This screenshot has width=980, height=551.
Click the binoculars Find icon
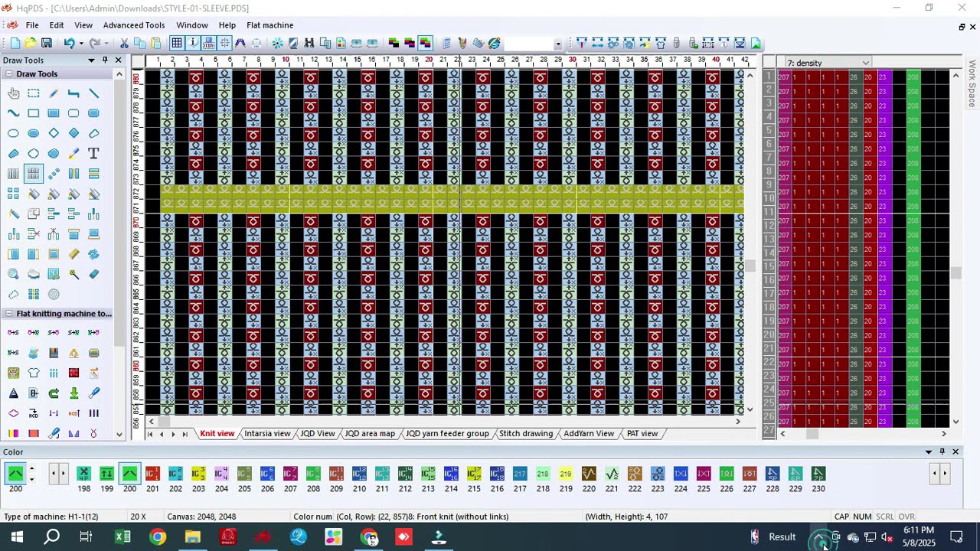(309, 44)
